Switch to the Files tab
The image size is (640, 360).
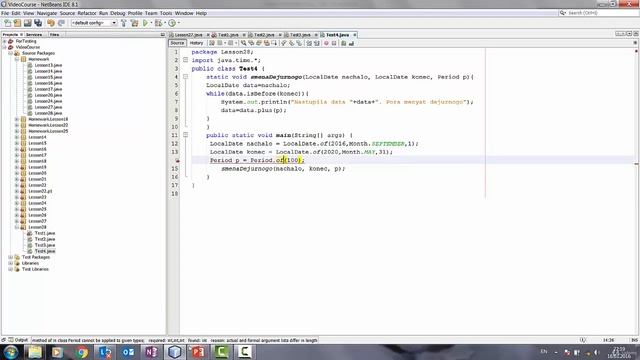54,35
